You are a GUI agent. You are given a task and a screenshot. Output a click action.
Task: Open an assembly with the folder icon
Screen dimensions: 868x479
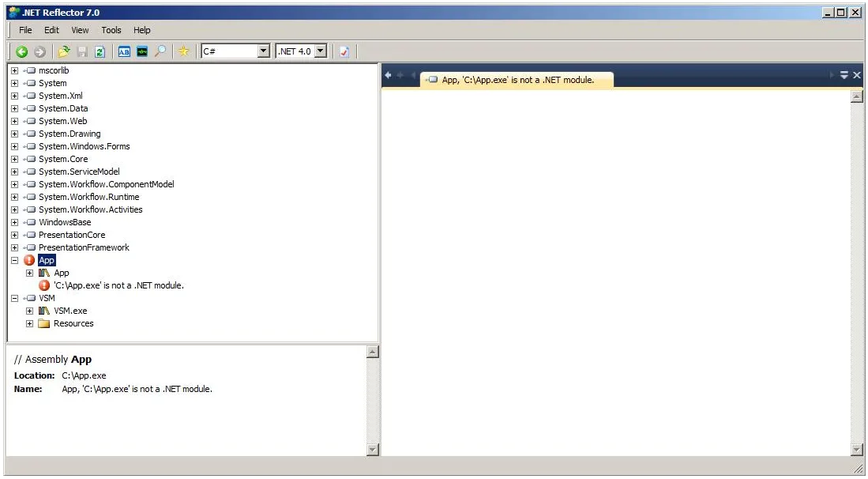click(x=64, y=51)
